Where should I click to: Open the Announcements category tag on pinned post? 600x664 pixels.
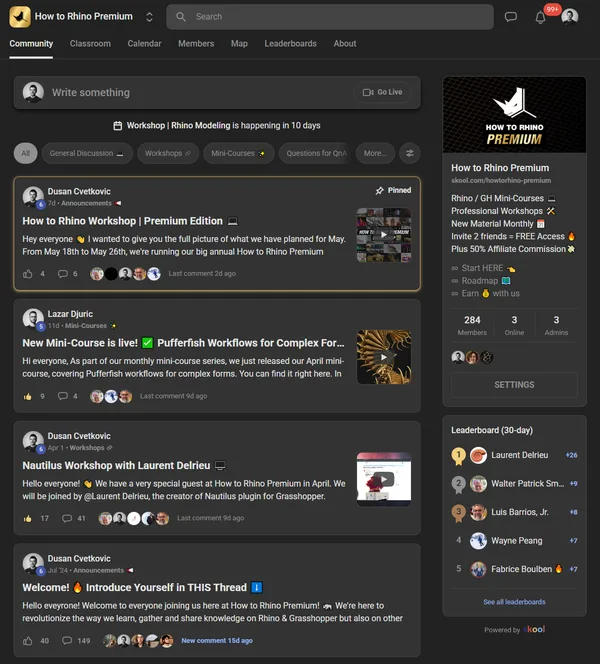click(91, 203)
